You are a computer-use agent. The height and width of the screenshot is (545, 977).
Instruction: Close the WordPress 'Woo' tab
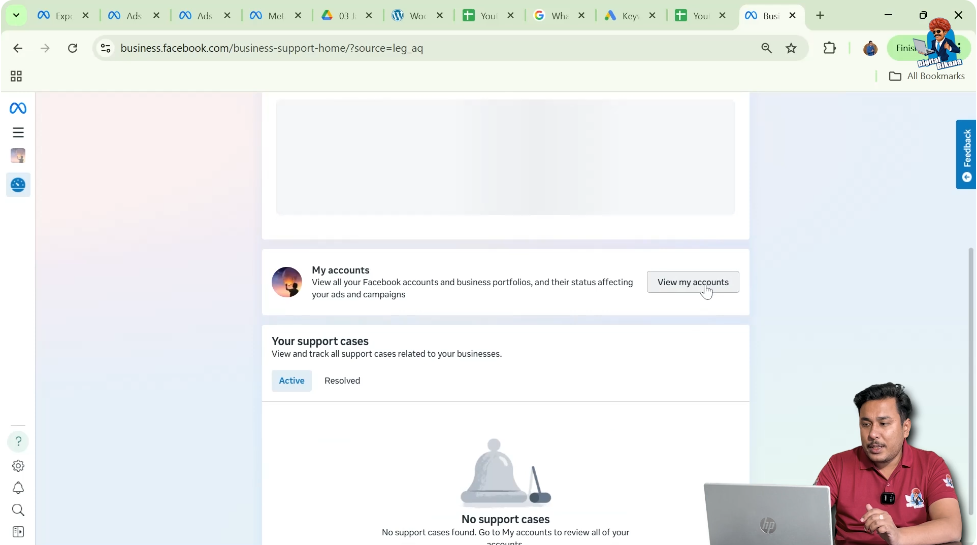pos(440,16)
